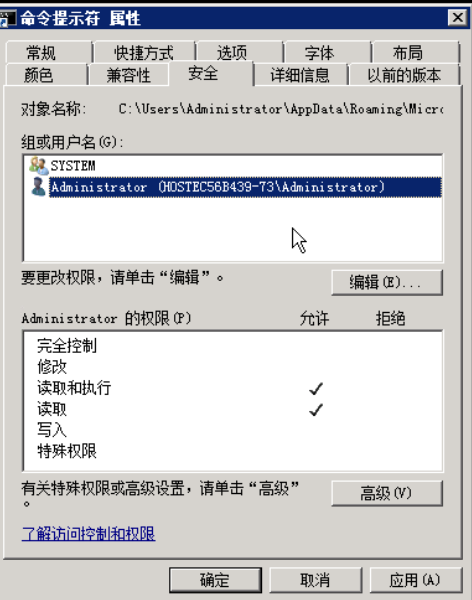Open the 以前的版本 tab

[x=404, y=75]
